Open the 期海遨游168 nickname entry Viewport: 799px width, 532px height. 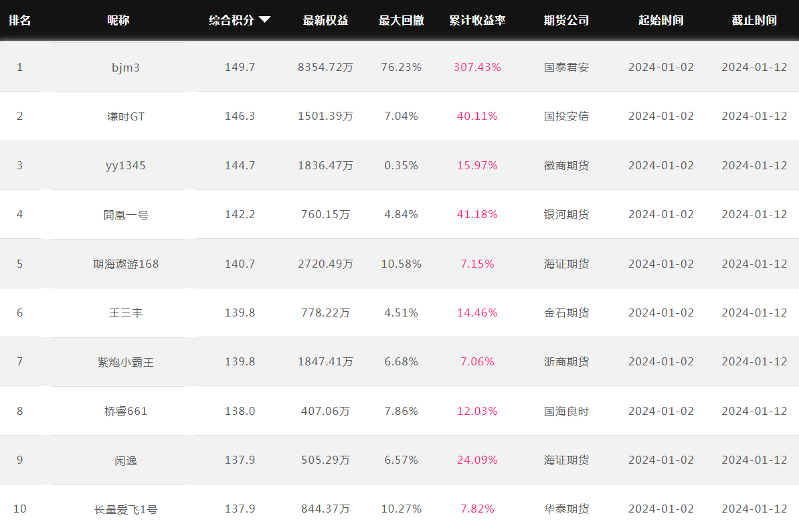coord(125,264)
